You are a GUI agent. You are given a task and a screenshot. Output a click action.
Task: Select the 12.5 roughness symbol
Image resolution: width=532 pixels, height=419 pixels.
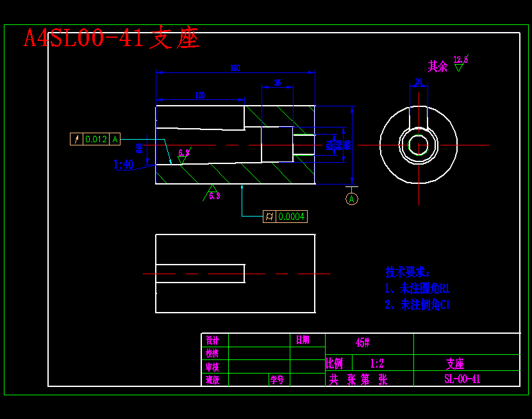tap(461, 63)
